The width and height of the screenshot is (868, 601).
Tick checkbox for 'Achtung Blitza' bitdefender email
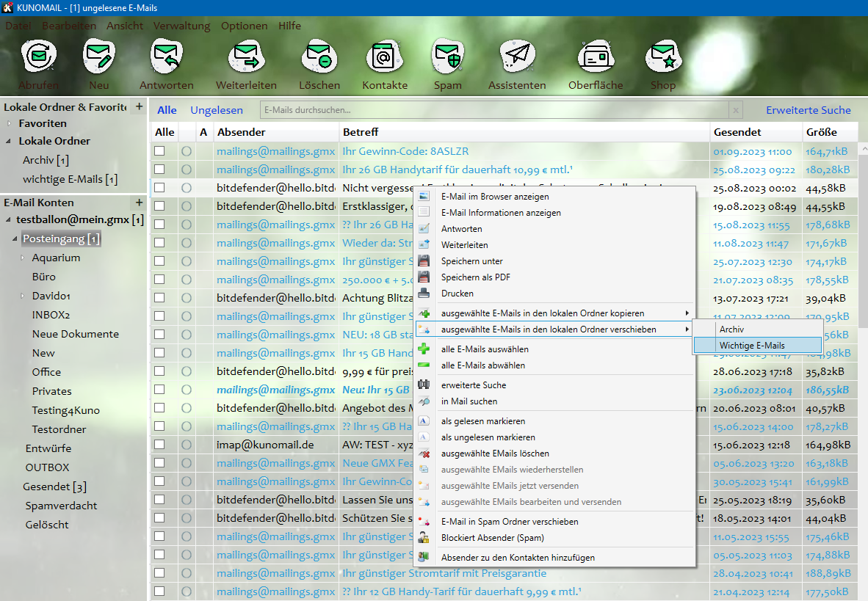tap(159, 298)
